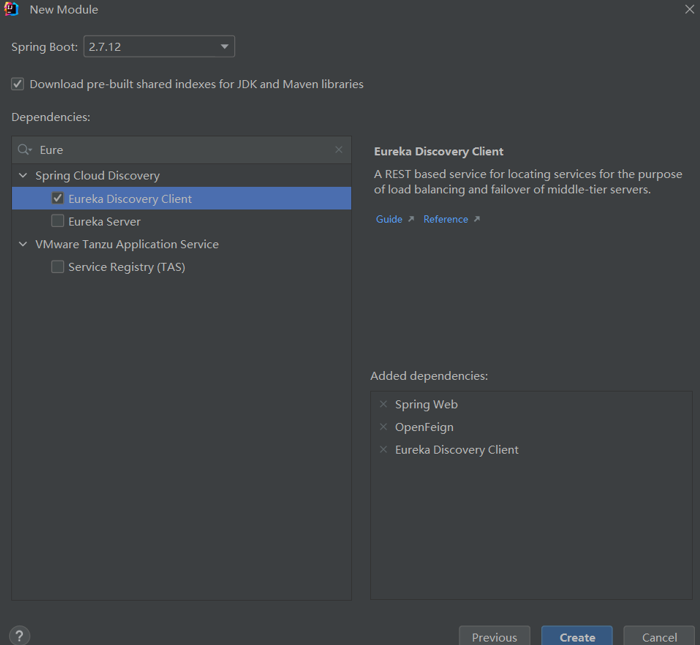Collapse VMware Tanzu Application Service group
Image resolution: width=700 pixels, height=645 pixels.
click(23, 244)
